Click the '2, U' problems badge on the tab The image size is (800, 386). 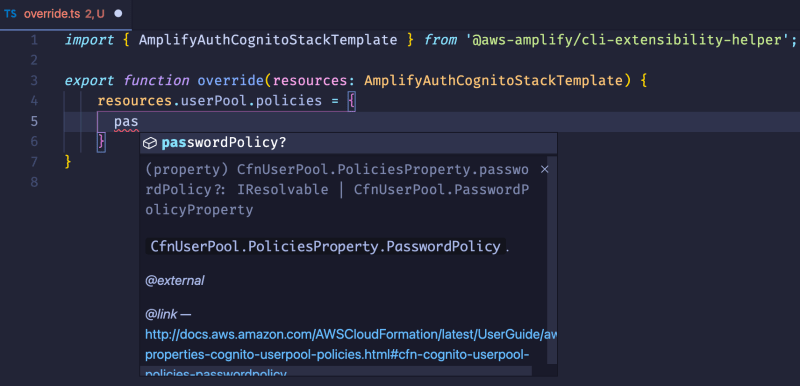coord(95,14)
